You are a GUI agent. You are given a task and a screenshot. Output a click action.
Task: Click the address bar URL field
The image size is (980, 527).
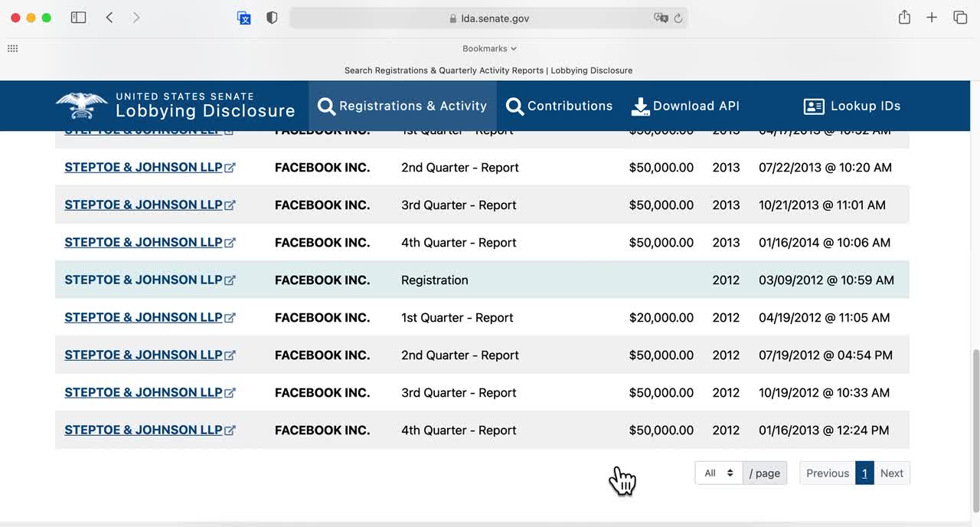488,18
